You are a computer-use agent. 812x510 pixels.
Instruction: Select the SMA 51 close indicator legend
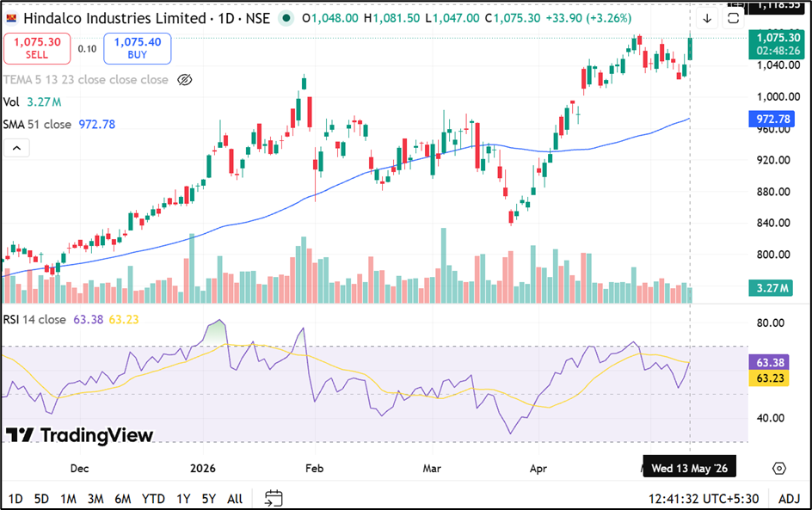(x=37, y=124)
